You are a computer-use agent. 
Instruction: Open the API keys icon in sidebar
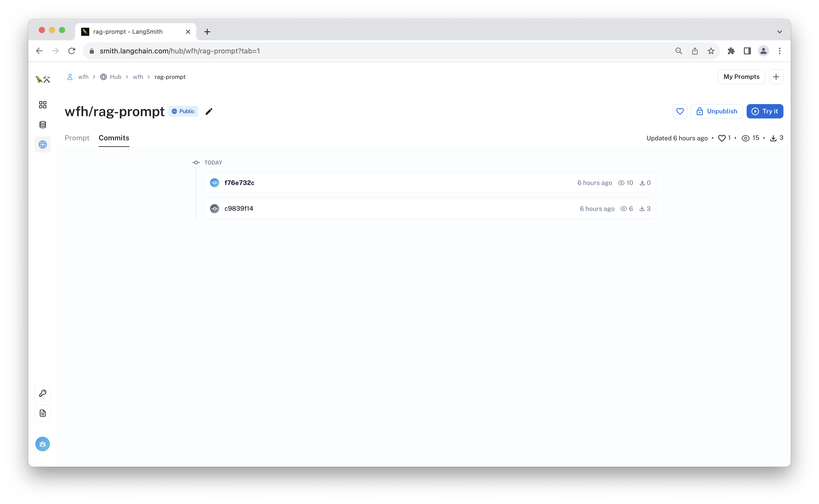click(43, 393)
